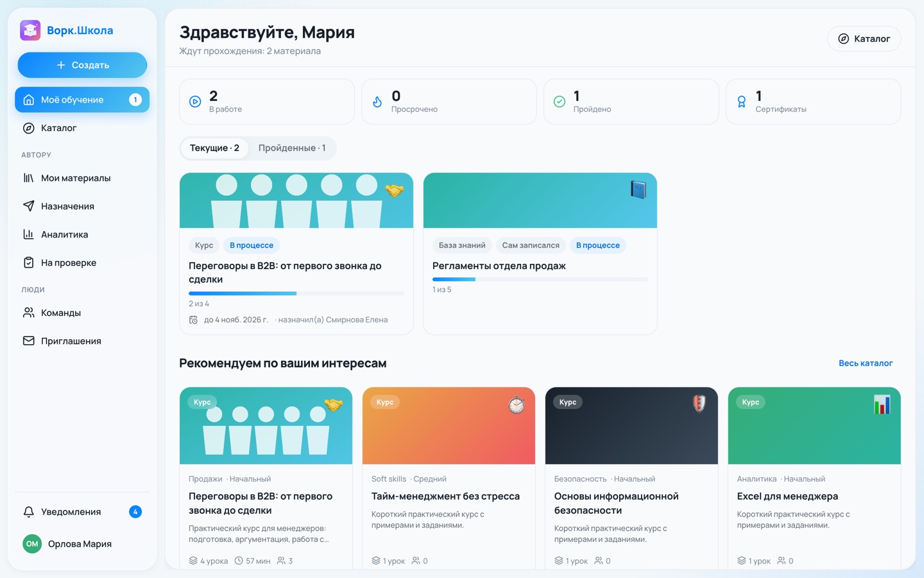Click the Создать button

click(x=82, y=65)
